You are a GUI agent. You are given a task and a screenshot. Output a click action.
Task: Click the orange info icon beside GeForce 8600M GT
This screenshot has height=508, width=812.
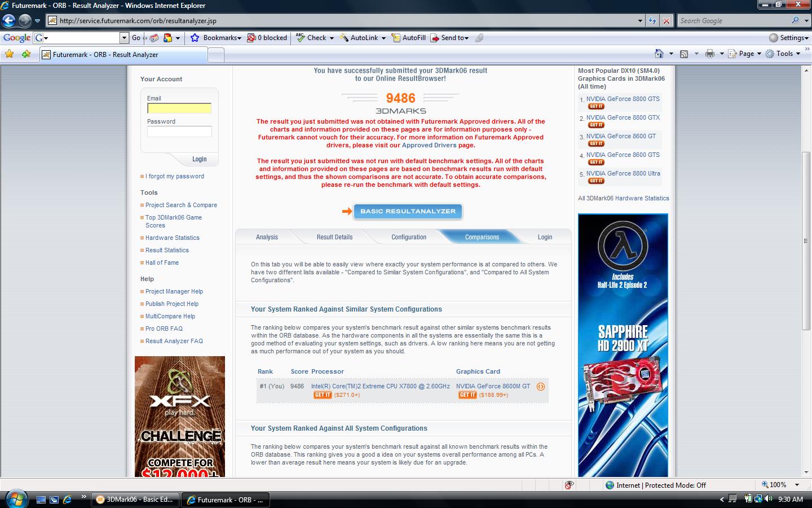pyautogui.click(x=540, y=387)
